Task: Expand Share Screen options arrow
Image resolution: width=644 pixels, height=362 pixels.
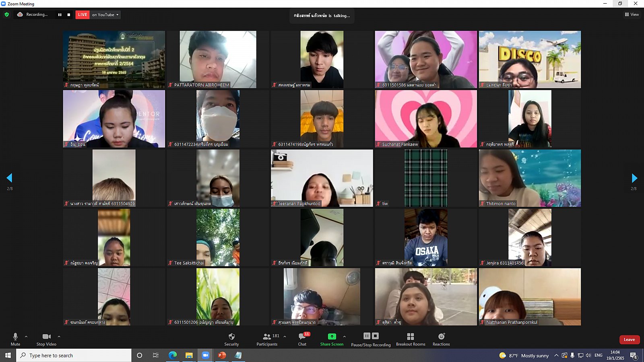Action: point(344,337)
